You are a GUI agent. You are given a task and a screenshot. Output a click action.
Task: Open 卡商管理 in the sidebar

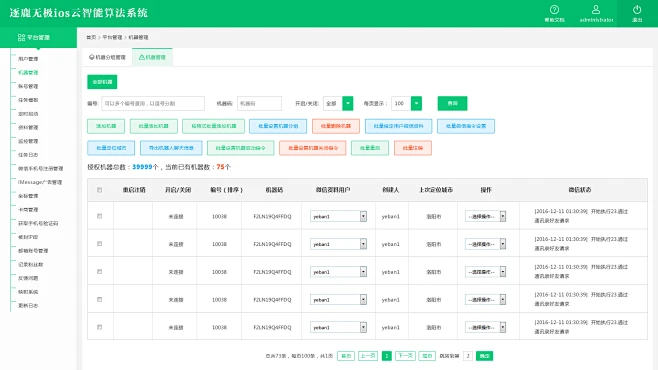28,210
